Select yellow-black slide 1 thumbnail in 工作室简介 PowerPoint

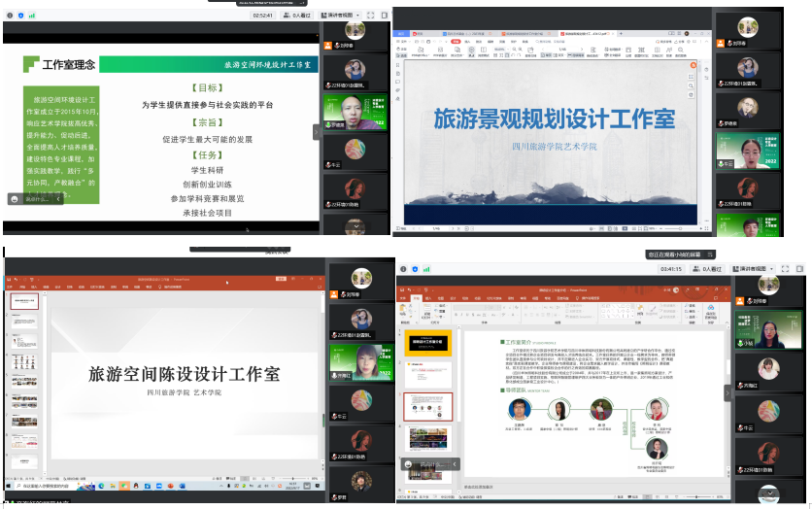tap(427, 343)
